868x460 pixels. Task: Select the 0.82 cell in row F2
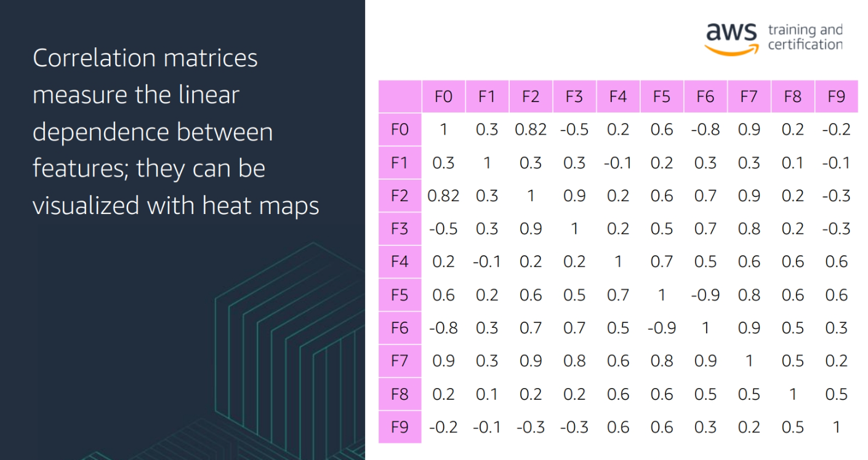(443, 196)
